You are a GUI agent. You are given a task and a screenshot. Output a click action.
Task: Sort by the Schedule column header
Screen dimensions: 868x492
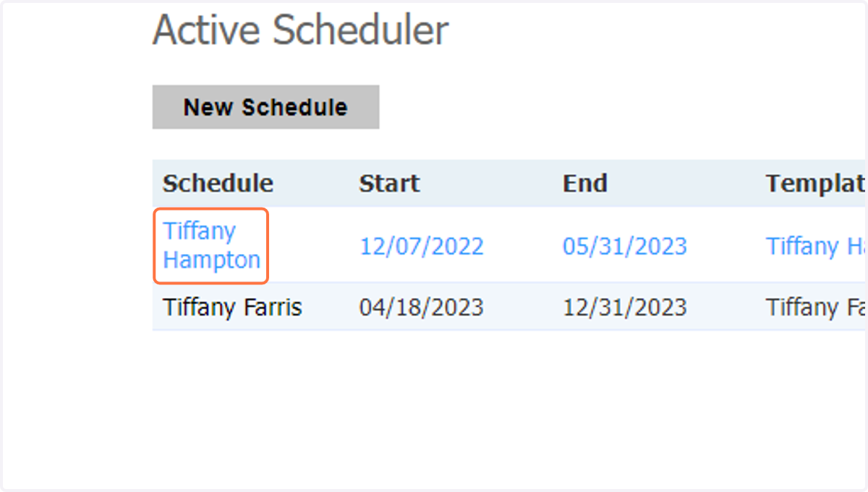coord(218,184)
